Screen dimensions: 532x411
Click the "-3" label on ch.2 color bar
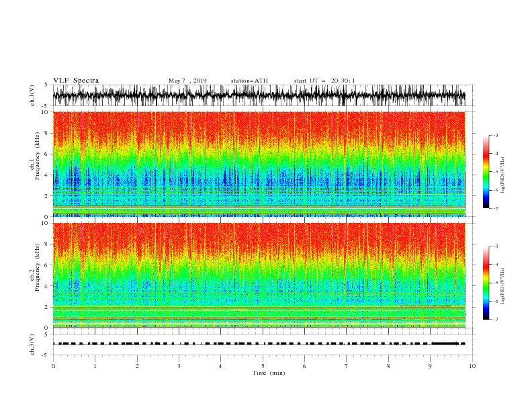(495, 246)
